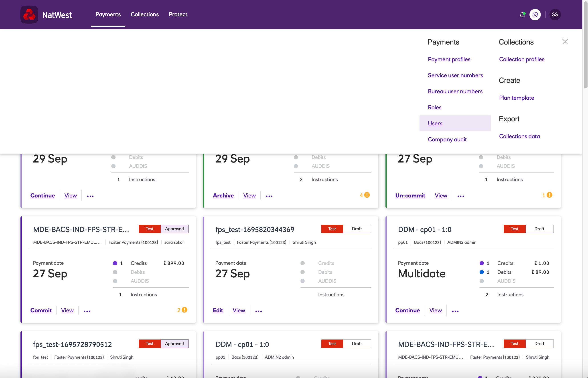Click the Continue link on the 29 Sep card
The image size is (588, 378).
pyautogui.click(x=43, y=195)
